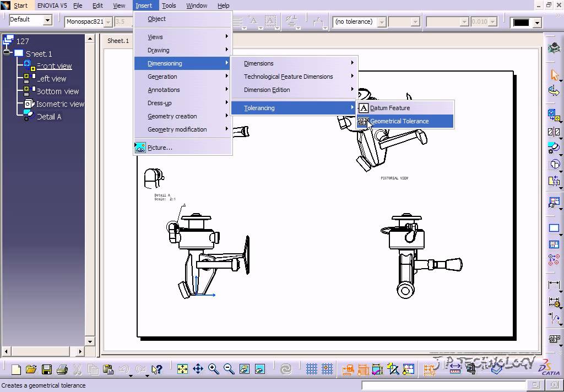Click the Copy icon
Screen dimensions: 564x392
tap(93, 369)
